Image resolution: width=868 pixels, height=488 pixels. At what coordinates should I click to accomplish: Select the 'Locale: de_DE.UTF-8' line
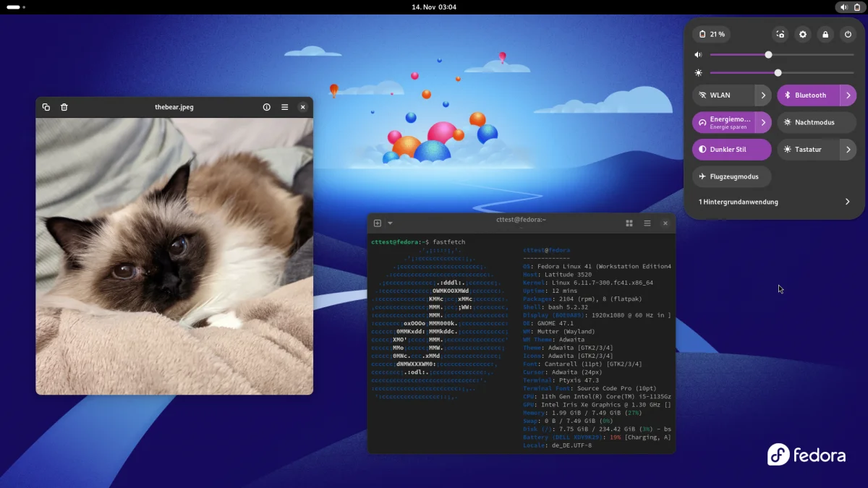(557, 445)
